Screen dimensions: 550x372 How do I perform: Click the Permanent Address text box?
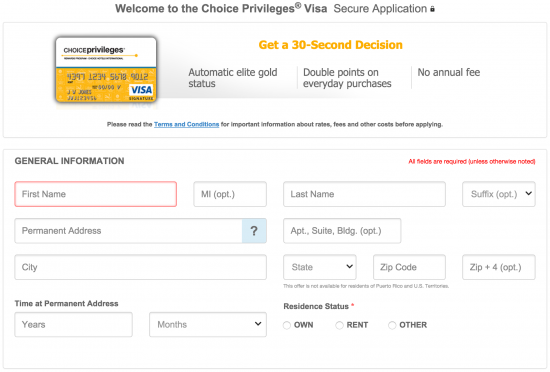[128, 231]
